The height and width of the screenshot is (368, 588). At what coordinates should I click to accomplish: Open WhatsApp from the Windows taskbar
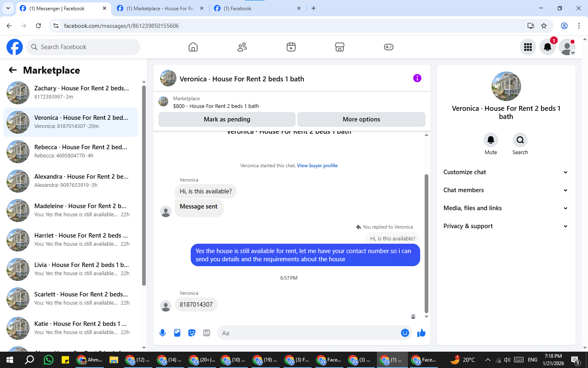coord(49,360)
